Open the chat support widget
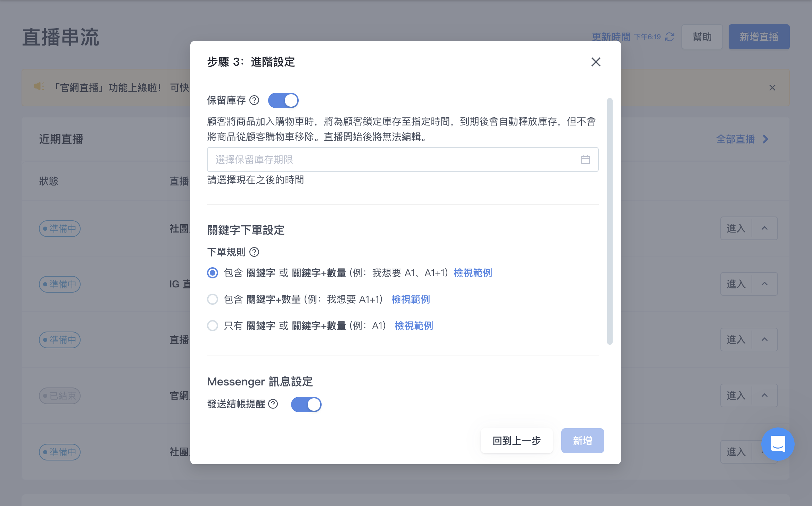This screenshot has height=506, width=812. point(778,444)
